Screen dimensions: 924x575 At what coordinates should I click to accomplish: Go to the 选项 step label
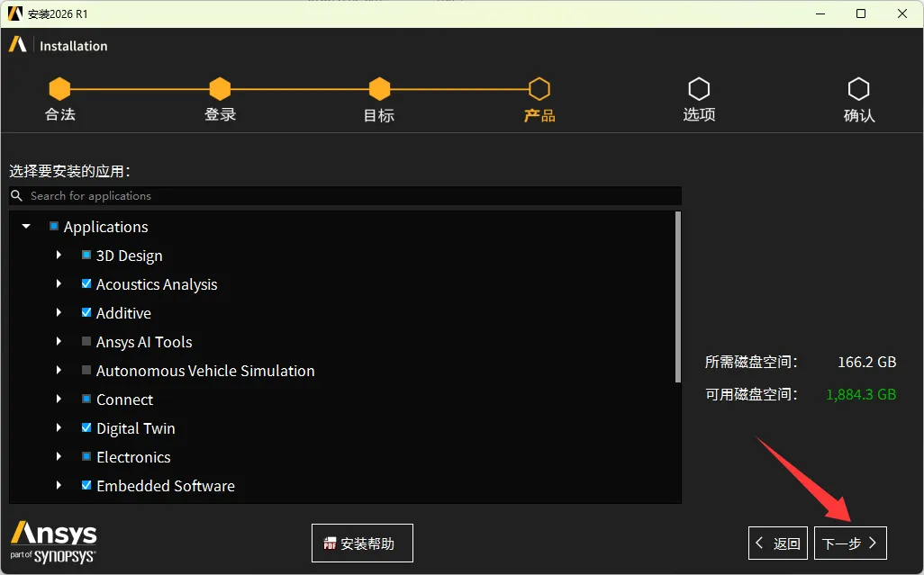[x=699, y=114]
